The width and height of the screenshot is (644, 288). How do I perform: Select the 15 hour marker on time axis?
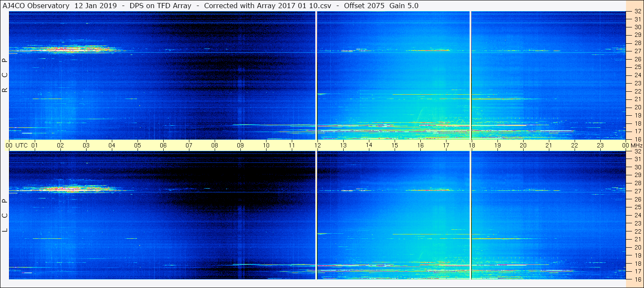[395, 145]
